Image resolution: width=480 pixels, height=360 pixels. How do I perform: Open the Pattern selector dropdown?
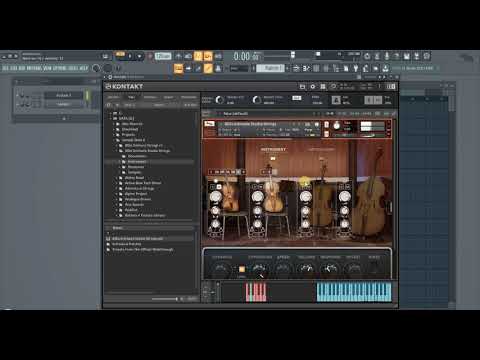[270, 68]
